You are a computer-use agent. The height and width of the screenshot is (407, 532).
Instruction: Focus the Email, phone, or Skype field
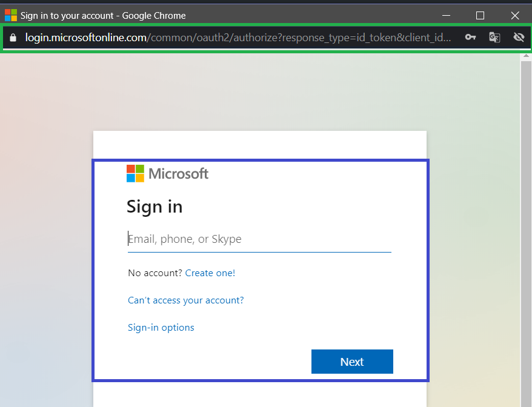tap(259, 239)
